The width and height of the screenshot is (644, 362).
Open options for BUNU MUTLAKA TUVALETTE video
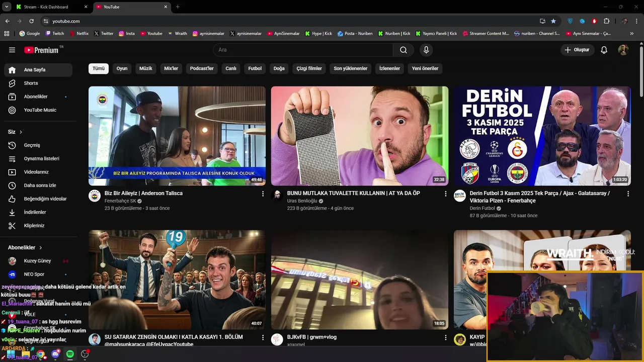445,194
